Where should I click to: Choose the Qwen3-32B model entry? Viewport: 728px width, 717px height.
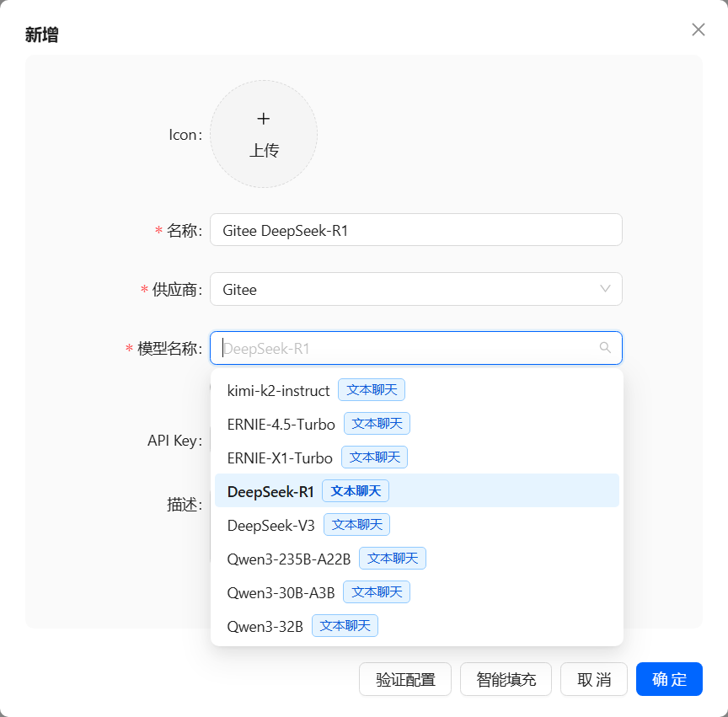click(265, 626)
